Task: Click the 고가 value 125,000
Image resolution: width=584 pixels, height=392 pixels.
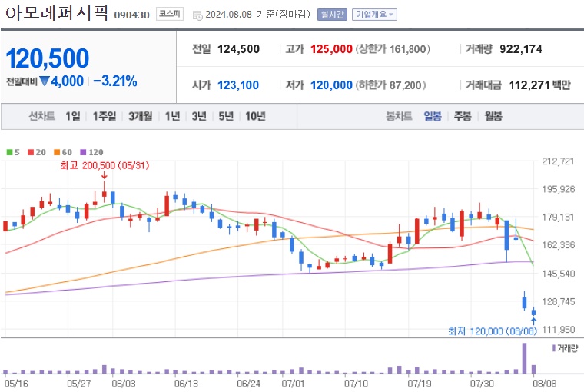Action: [x=331, y=49]
